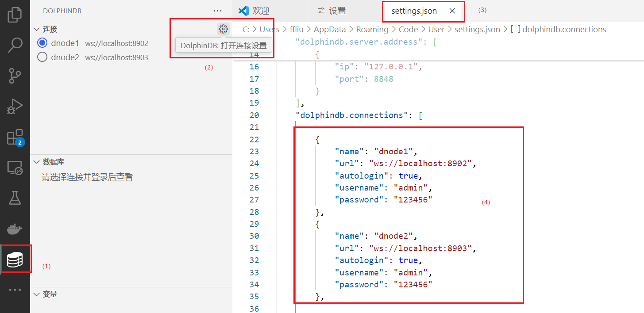Screen dimensions: 644x313
Task: Collapse the 连接 section
Action: (x=37, y=29)
